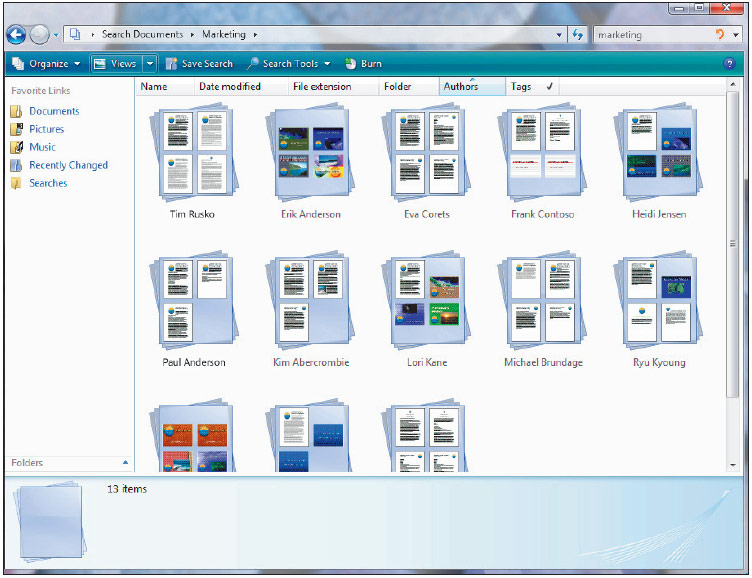
Task: Click the Date modified column header
Action: click(x=230, y=87)
